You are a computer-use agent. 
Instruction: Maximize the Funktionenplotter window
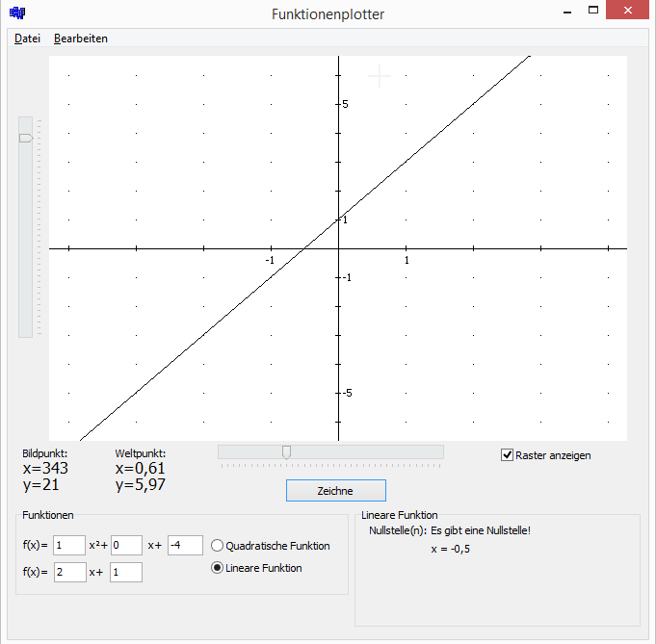[593, 11]
